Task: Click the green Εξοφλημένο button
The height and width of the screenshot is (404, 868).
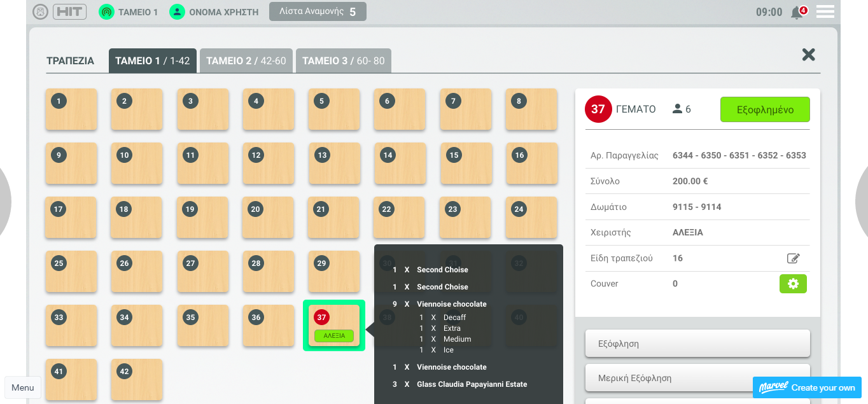Action: tap(765, 109)
